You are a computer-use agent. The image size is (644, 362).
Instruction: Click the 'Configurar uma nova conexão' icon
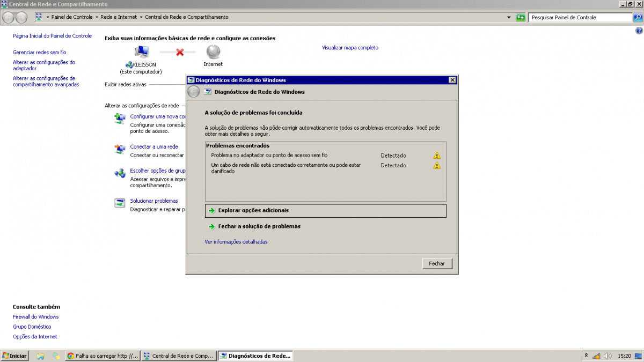(x=120, y=119)
